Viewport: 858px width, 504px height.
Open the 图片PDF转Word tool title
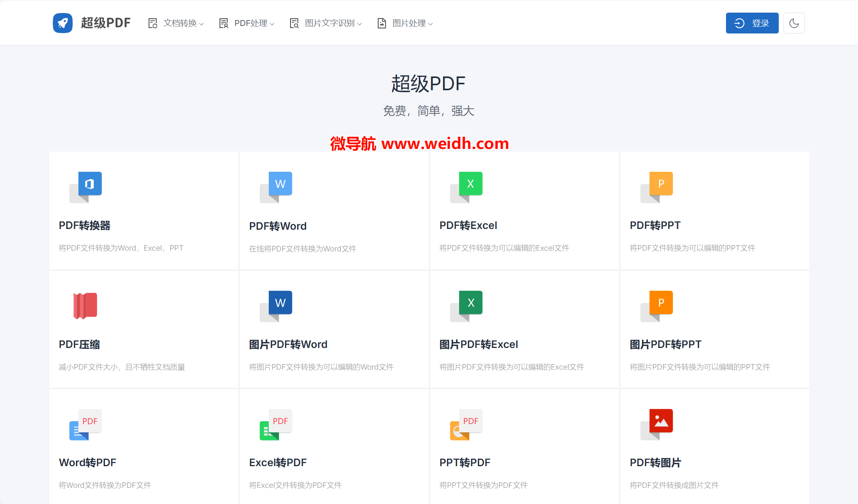(288, 344)
